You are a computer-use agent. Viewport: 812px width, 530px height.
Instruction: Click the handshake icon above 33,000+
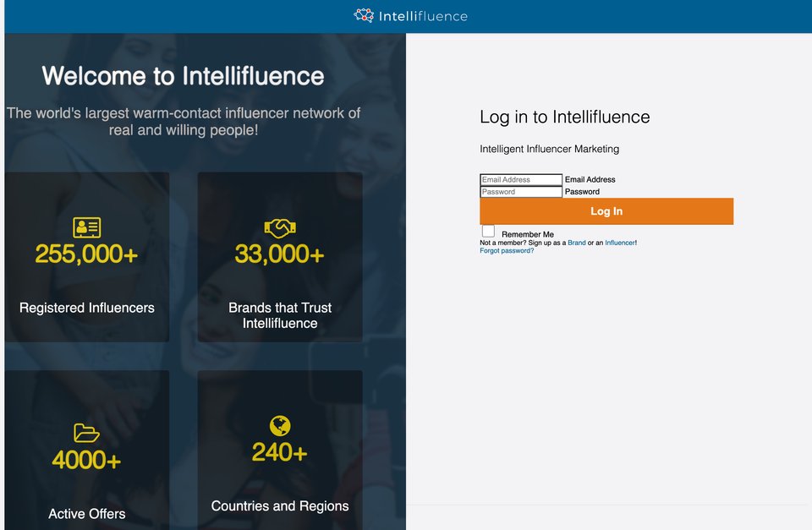pyautogui.click(x=280, y=227)
